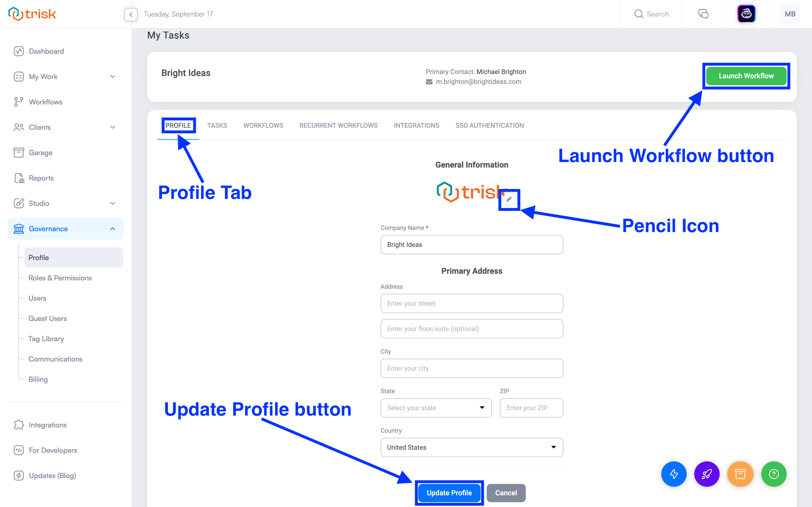The image size is (812, 507).
Task: Select the State dropdown field
Action: pos(435,407)
